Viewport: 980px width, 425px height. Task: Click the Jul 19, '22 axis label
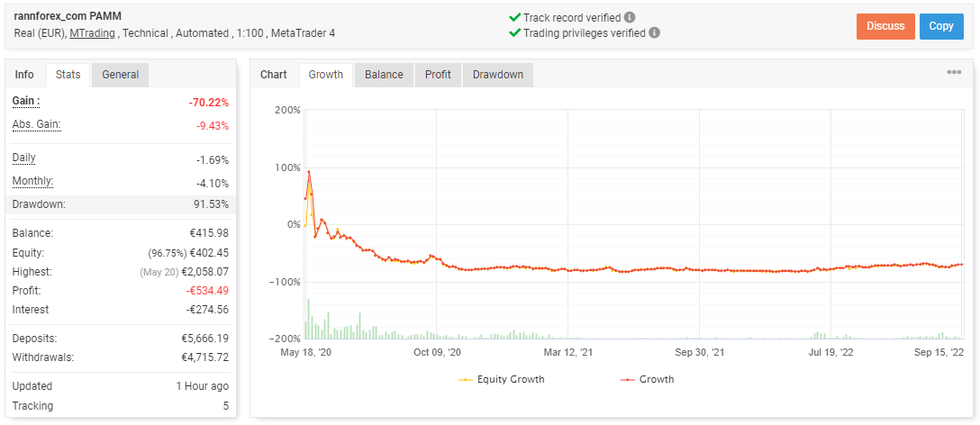coord(830,352)
